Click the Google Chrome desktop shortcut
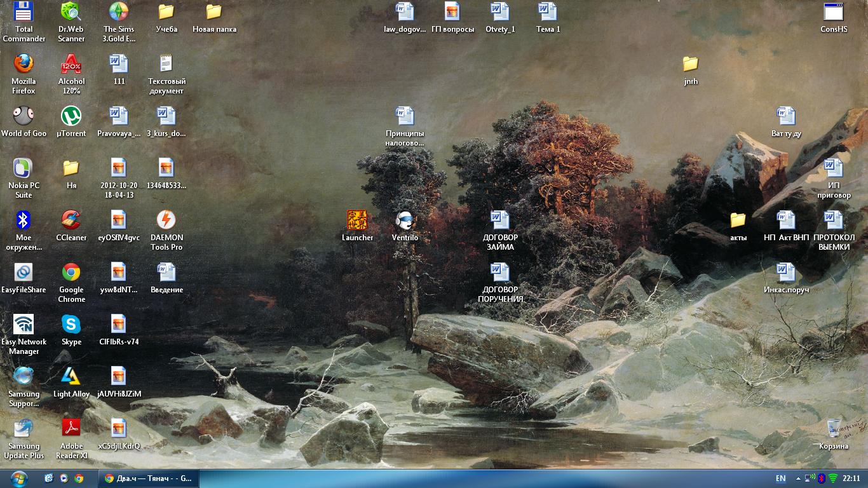Viewport: 868px width, 488px height. [x=71, y=282]
